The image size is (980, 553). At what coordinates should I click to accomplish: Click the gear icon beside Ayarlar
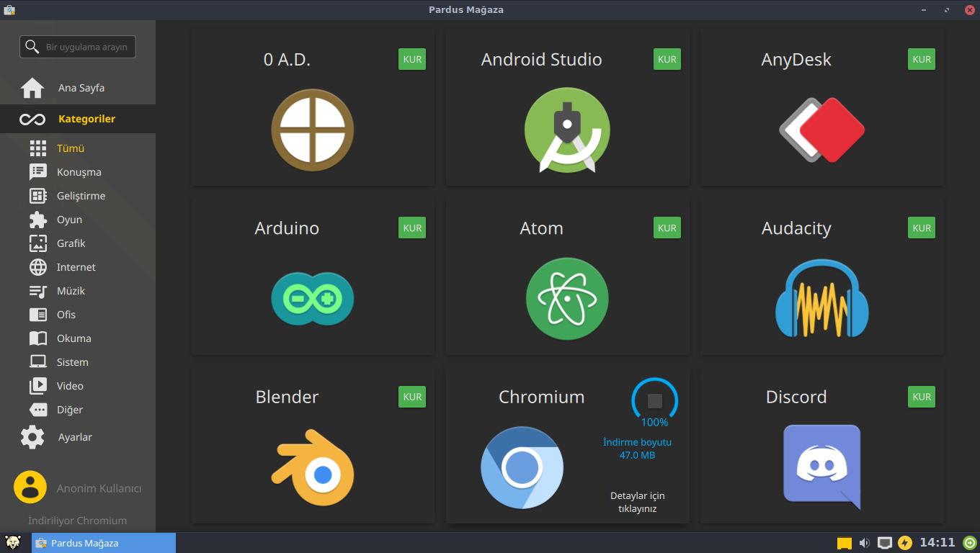pos(32,437)
